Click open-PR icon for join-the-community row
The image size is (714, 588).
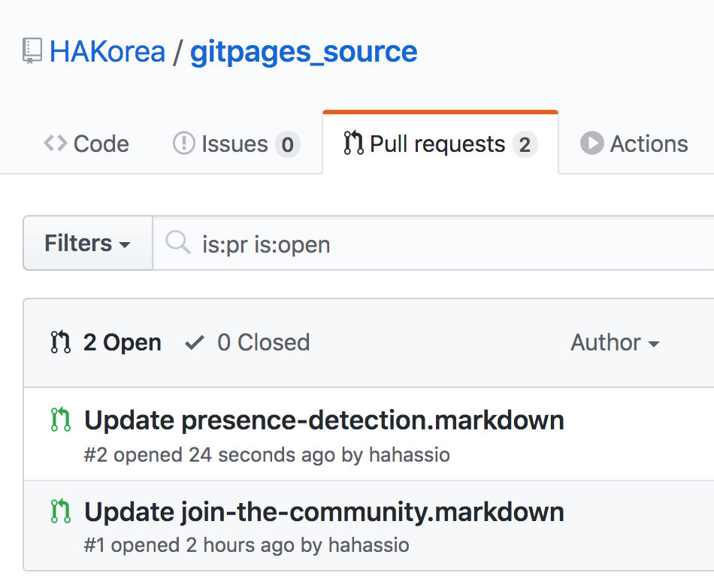click(61, 511)
